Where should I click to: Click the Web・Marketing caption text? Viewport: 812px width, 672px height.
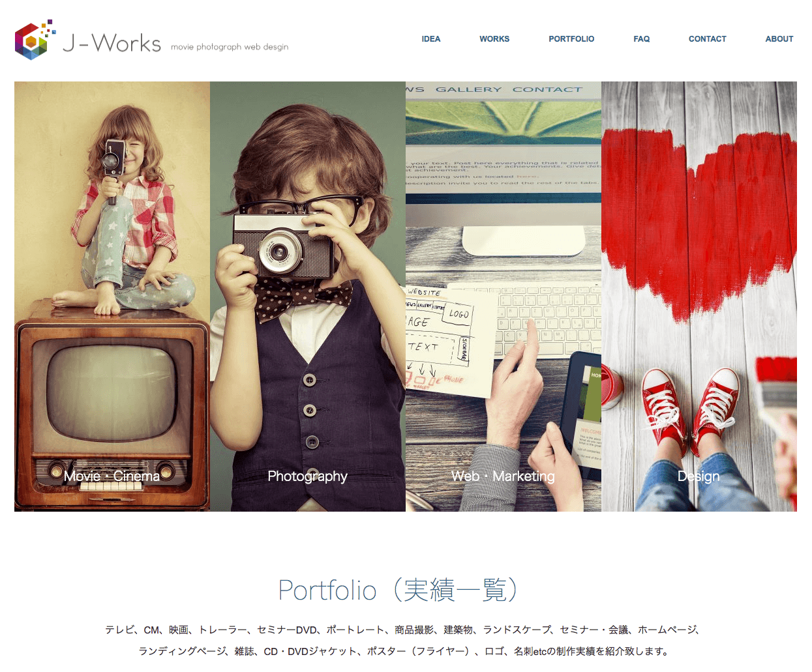[503, 476]
